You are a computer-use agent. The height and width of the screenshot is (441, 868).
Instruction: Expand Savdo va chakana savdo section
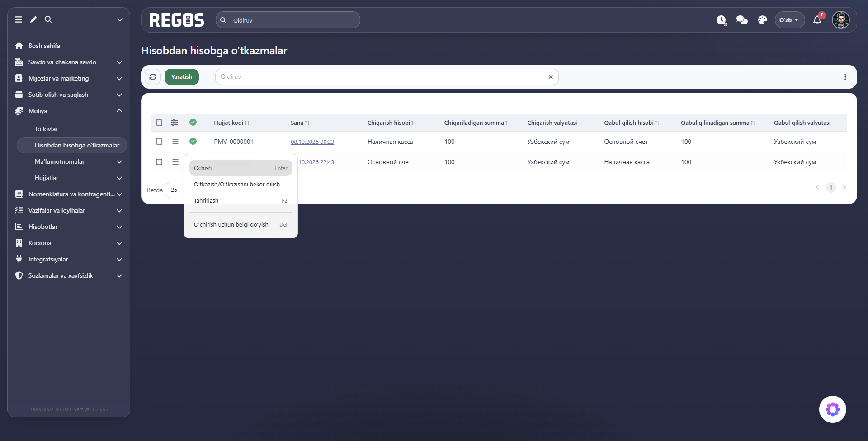[69, 62]
